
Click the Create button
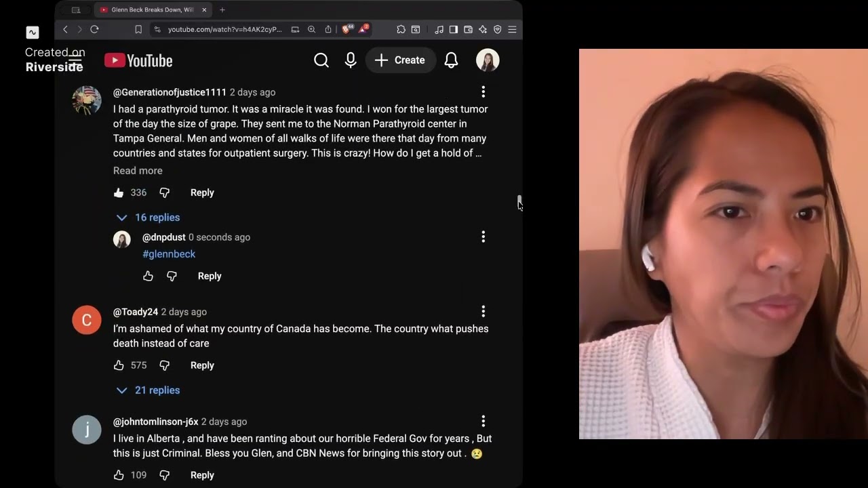pyautogui.click(x=400, y=60)
